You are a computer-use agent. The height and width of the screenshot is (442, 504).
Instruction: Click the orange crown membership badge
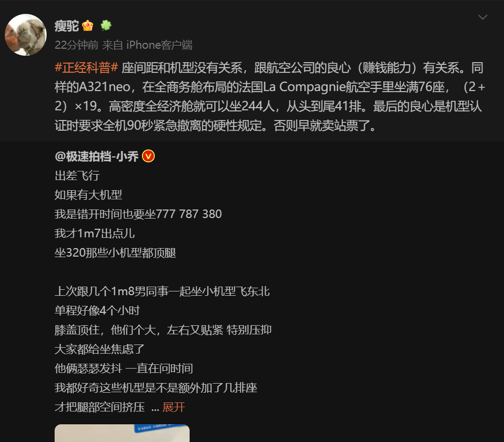pos(87,25)
